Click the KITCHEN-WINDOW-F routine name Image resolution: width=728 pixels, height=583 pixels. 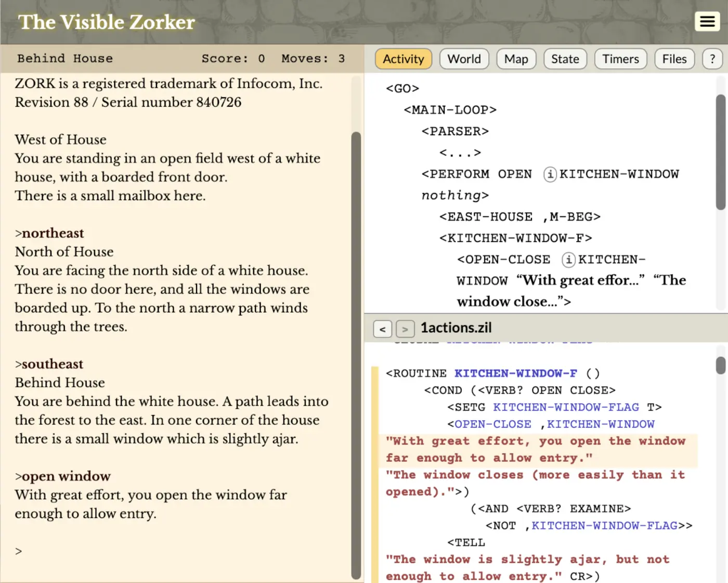point(516,373)
